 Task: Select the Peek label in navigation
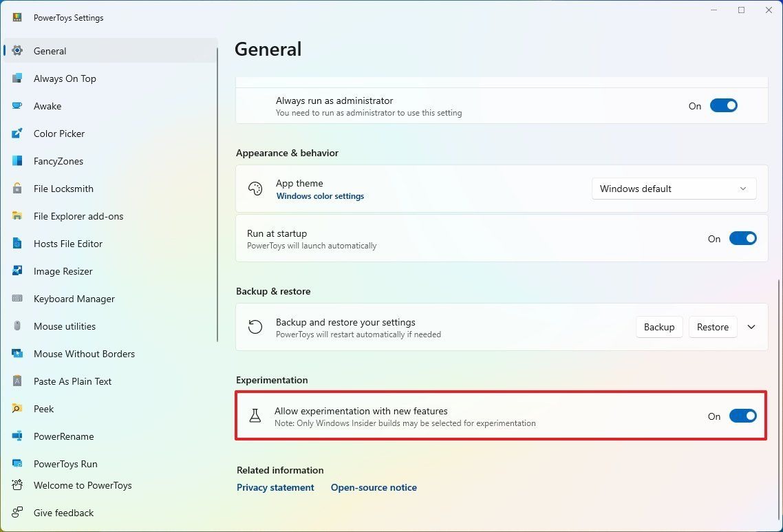click(x=43, y=409)
